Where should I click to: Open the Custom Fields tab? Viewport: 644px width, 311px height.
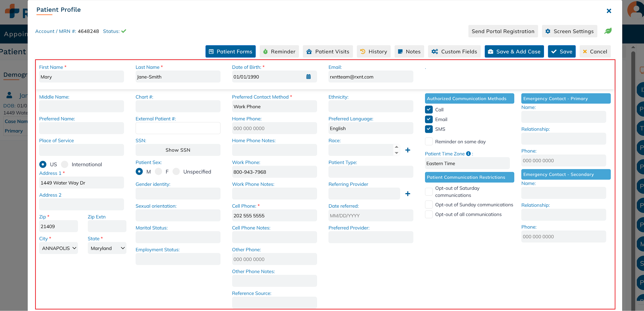[x=454, y=52]
